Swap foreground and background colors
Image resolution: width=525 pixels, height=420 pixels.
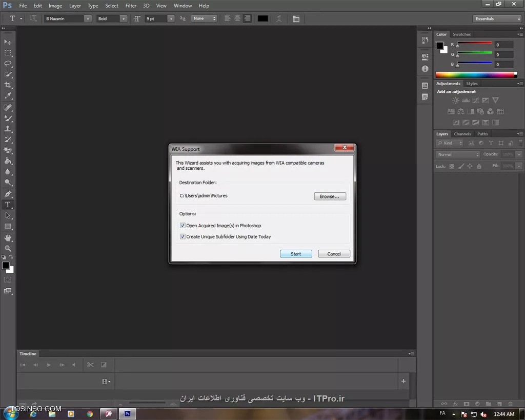pos(11,257)
